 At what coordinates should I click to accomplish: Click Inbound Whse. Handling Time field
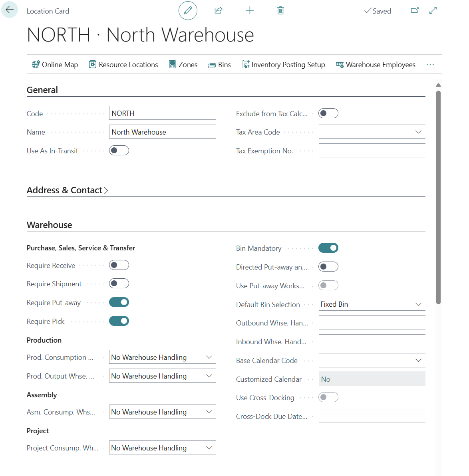coord(372,341)
